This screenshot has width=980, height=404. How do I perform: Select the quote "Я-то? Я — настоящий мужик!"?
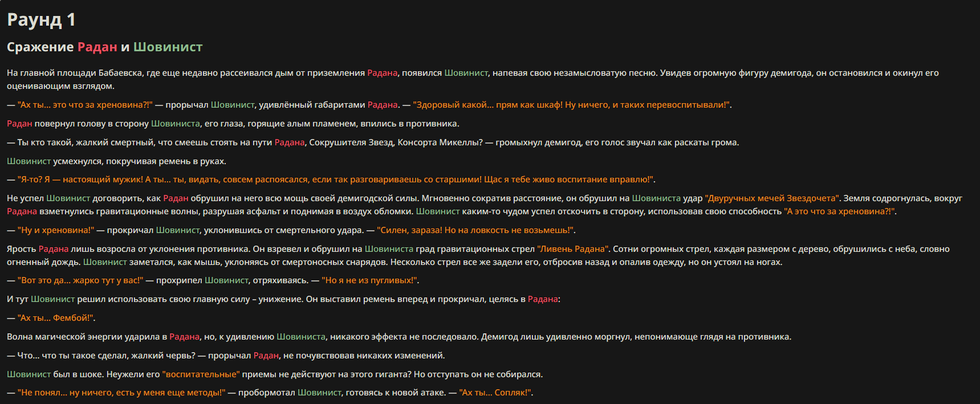click(x=80, y=179)
